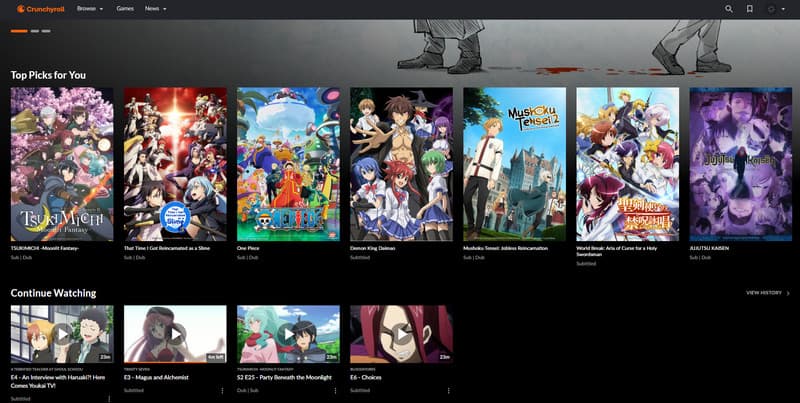Click the Top Picks for You heading
Screen dimensions: 800x403
48,75
